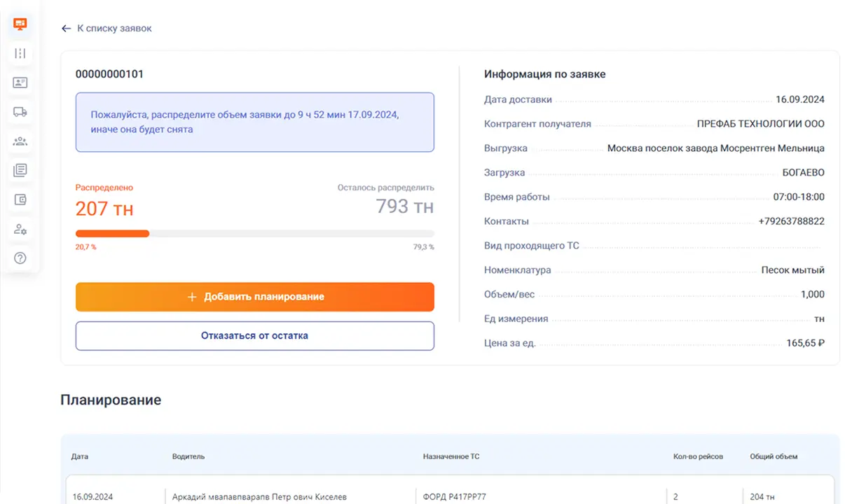Click the orange distribution progress bar
Screen dimensions: 859x504
[112, 234]
